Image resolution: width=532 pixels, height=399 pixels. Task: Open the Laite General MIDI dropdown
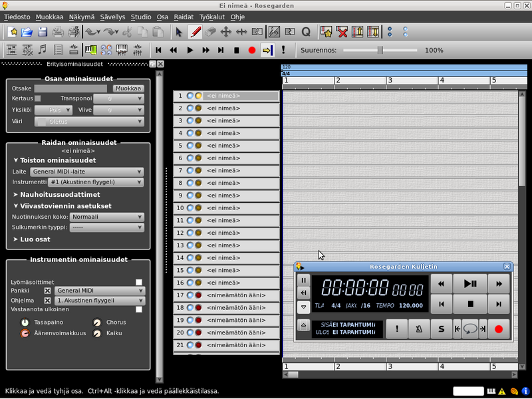click(86, 172)
